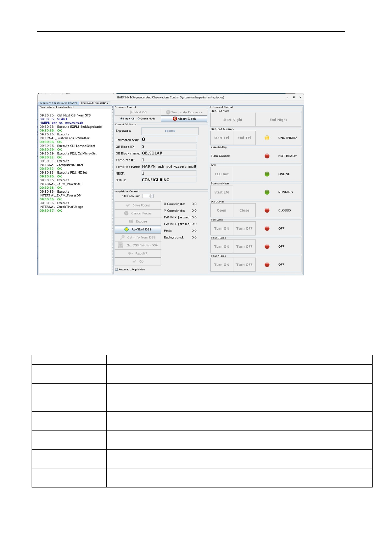Click the green Exposure Meter RUNNING light
Viewport: 392px width, 555px height.
pos(267,192)
